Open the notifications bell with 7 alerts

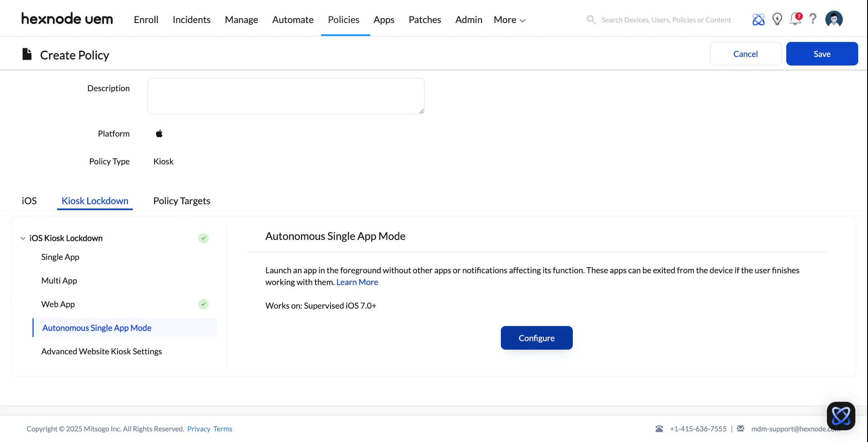pyautogui.click(x=795, y=19)
